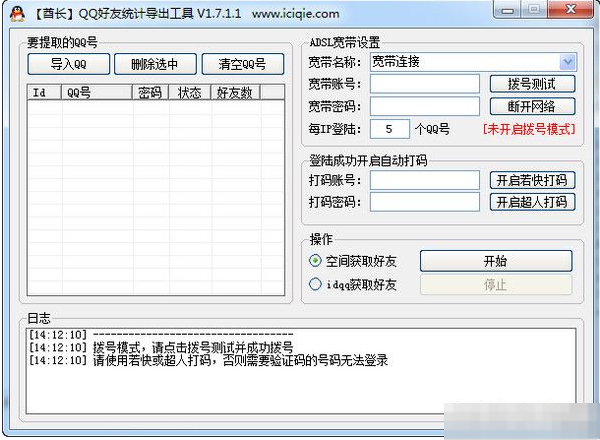Sort list by QQ号 column header
The image size is (600, 440).
(x=96, y=92)
